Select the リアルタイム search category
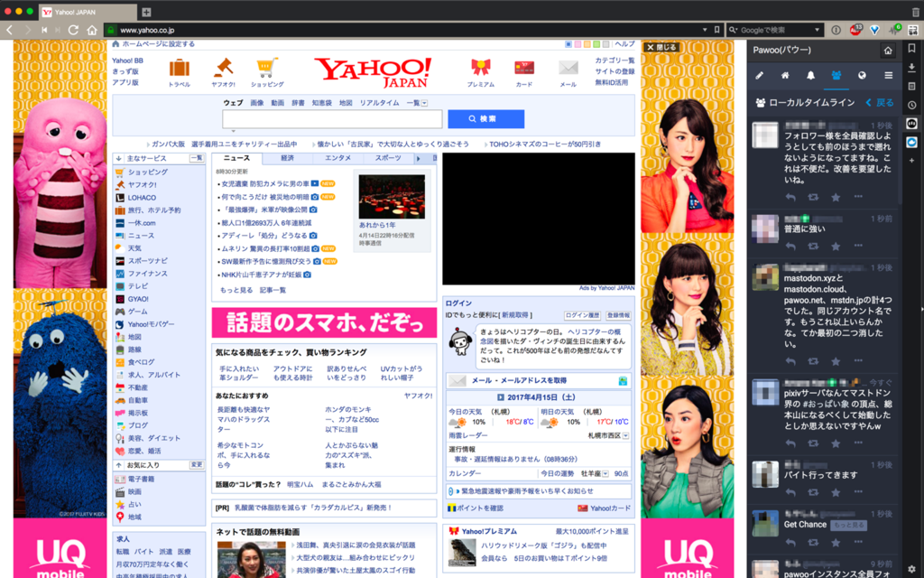924x578 pixels. pyautogui.click(x=379, y=103)
